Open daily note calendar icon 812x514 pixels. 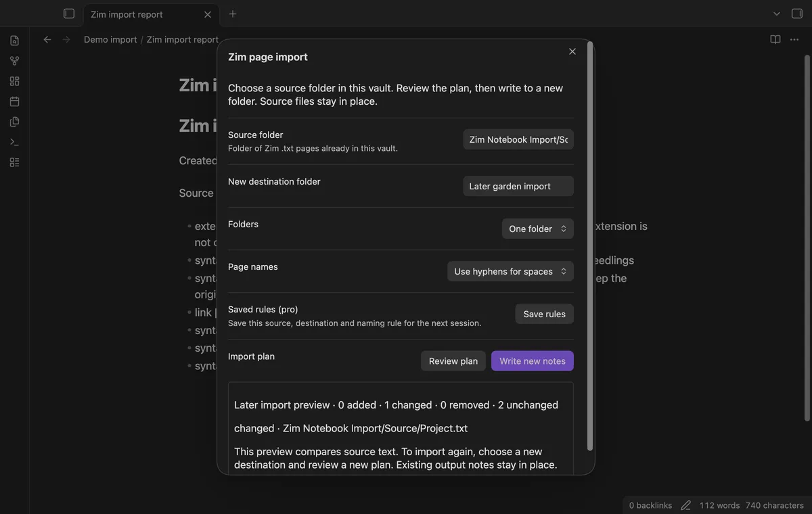click(x=14, y=101)
